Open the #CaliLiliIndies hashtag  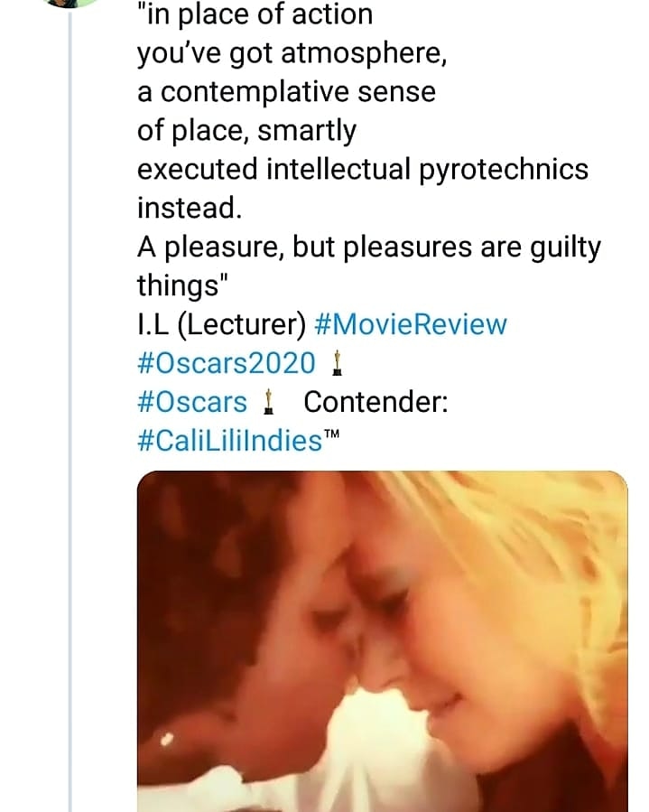(229, 442)
